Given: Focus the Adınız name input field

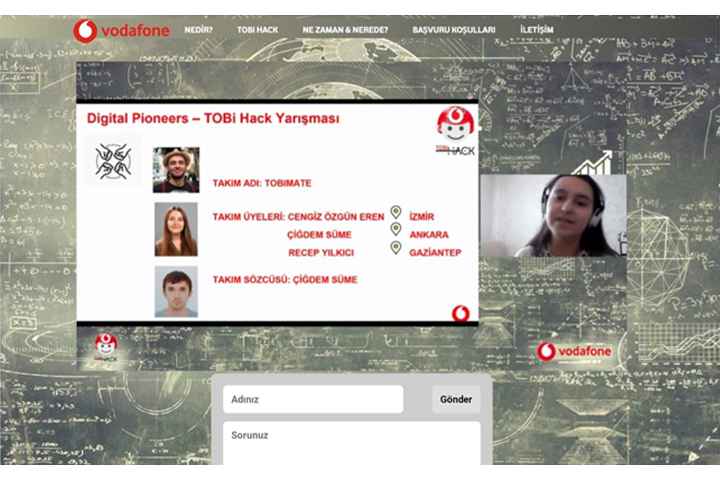Looking at the screenshot, I should (x=313, y=399).
